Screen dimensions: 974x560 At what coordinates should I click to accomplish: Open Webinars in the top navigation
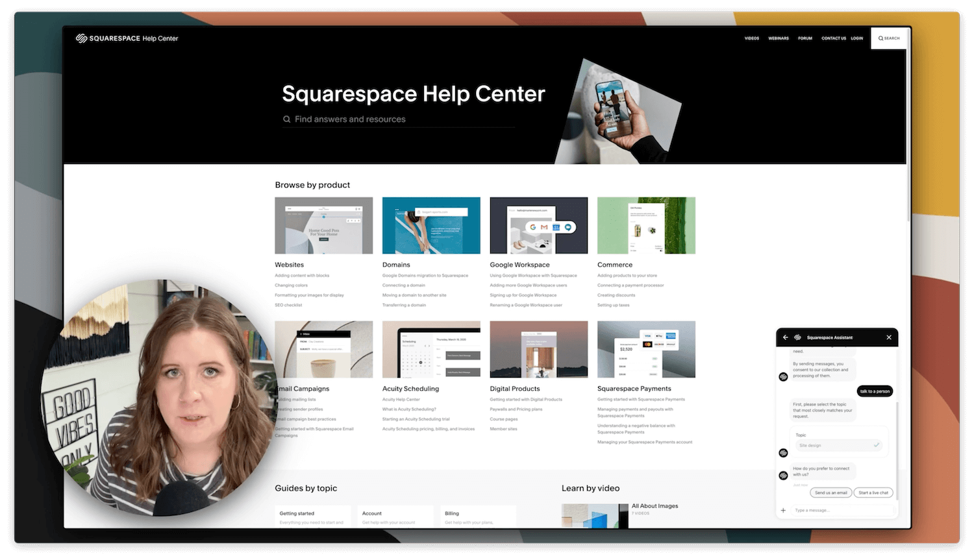coord(779,38)
